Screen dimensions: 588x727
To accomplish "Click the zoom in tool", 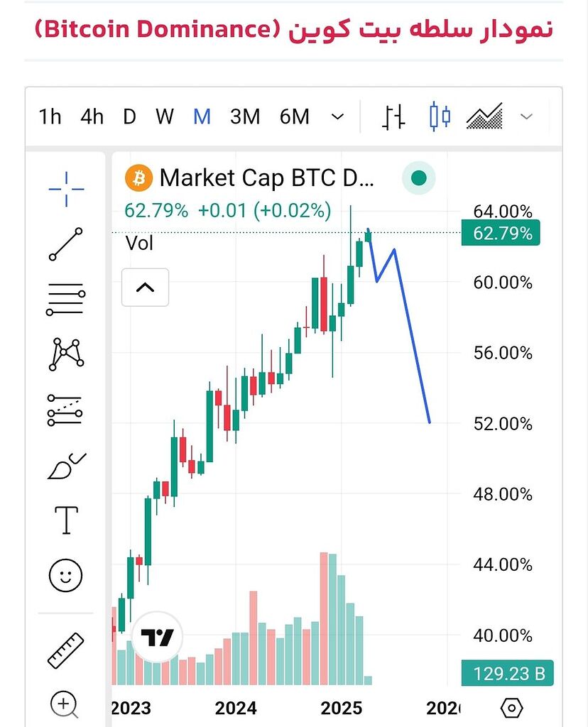I will point(65,704).
